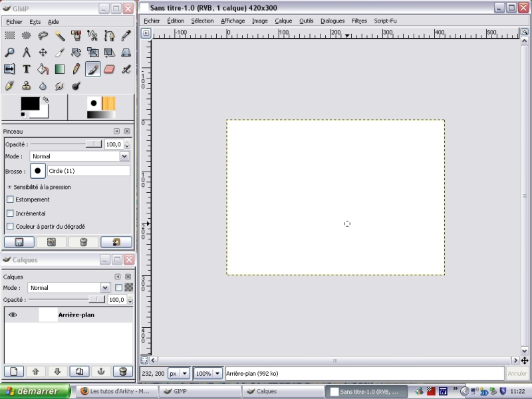The width and height of the screenshot is (532, 399).
Task: Toggle Arrière-plan layer visibility eye
Action: coord(13,315)
